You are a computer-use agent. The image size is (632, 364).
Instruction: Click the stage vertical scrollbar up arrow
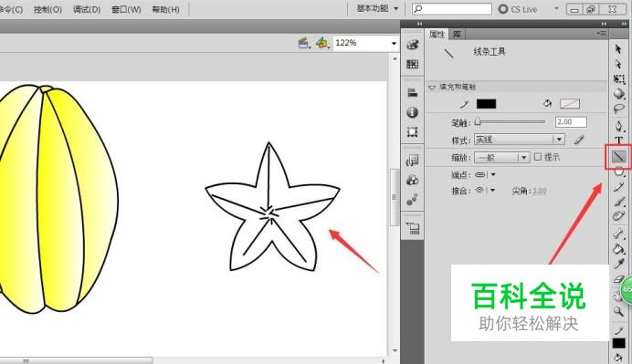click(x=395, y=58)
